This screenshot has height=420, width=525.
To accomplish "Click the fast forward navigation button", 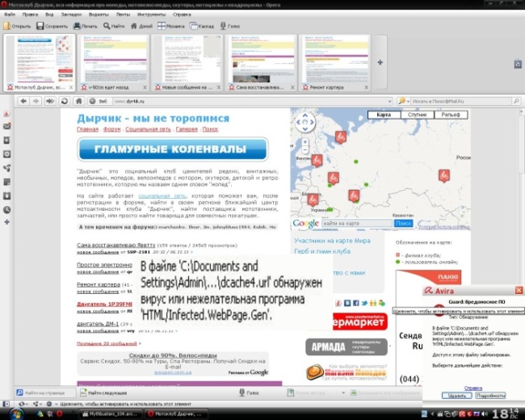I will (50, 101).
